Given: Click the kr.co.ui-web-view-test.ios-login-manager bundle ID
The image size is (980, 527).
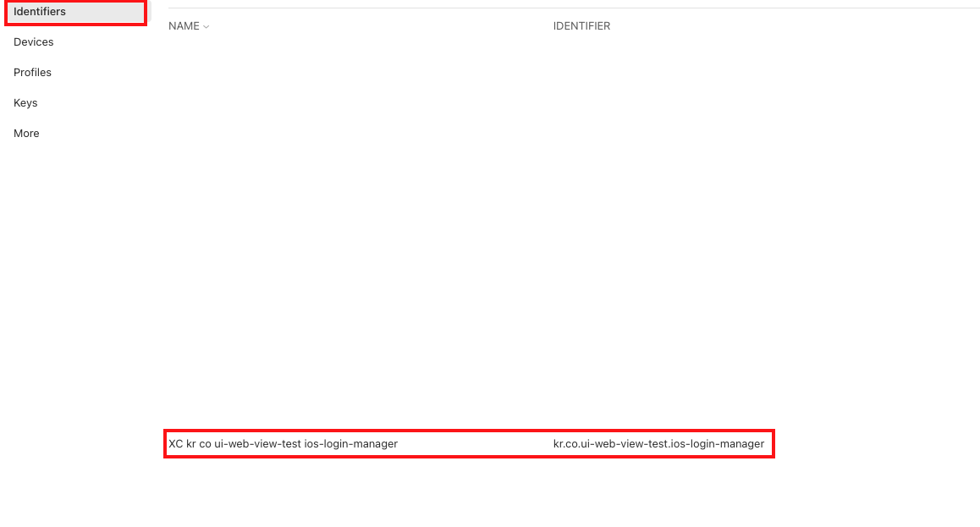Looking at the screenshot, I should pos(658,443).
